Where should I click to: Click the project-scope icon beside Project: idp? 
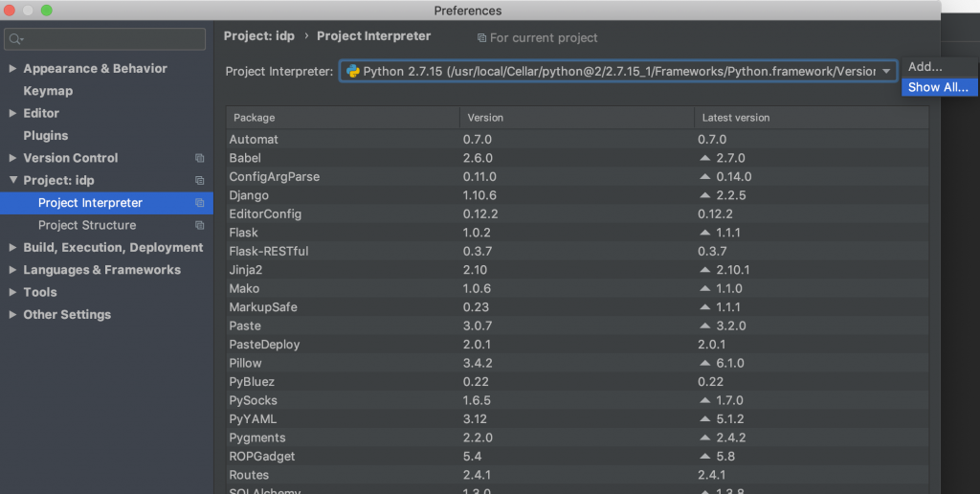(199, 180)
